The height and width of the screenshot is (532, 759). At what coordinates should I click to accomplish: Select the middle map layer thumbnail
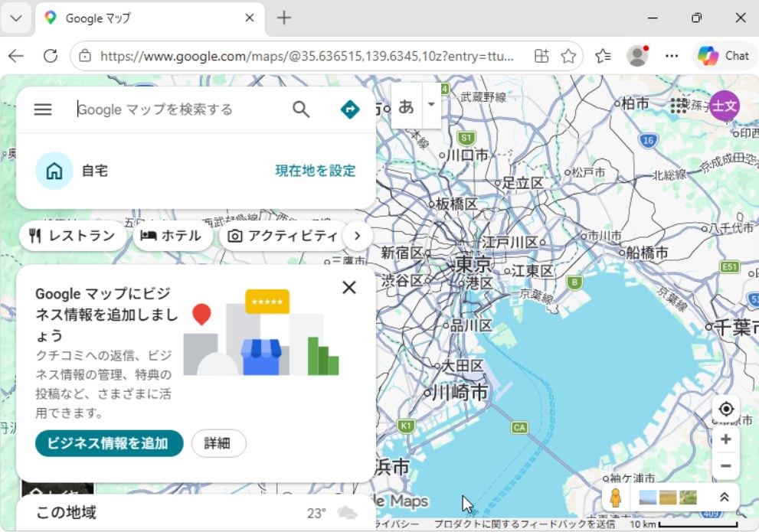click(668, 498)
